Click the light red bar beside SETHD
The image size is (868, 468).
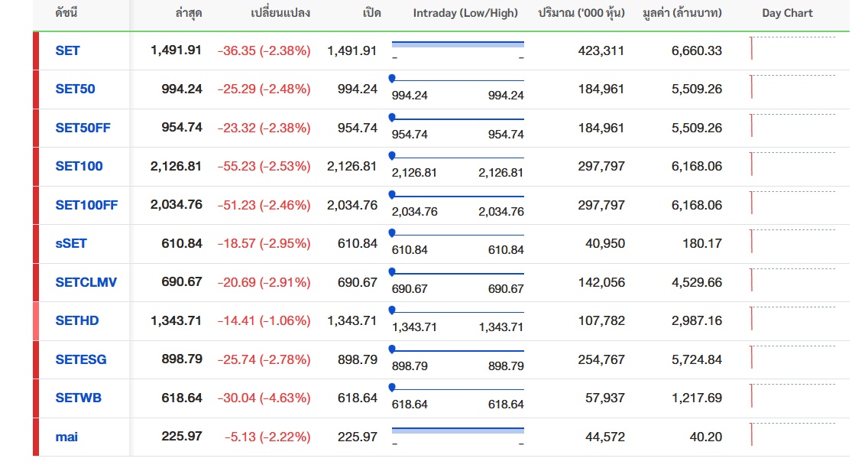(36, 320)
